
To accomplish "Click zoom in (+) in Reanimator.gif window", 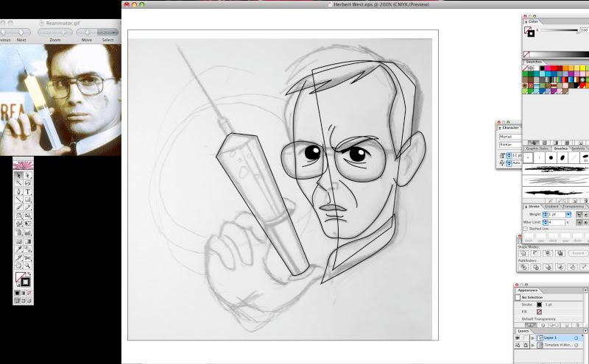I will click(x=63, y=32).
